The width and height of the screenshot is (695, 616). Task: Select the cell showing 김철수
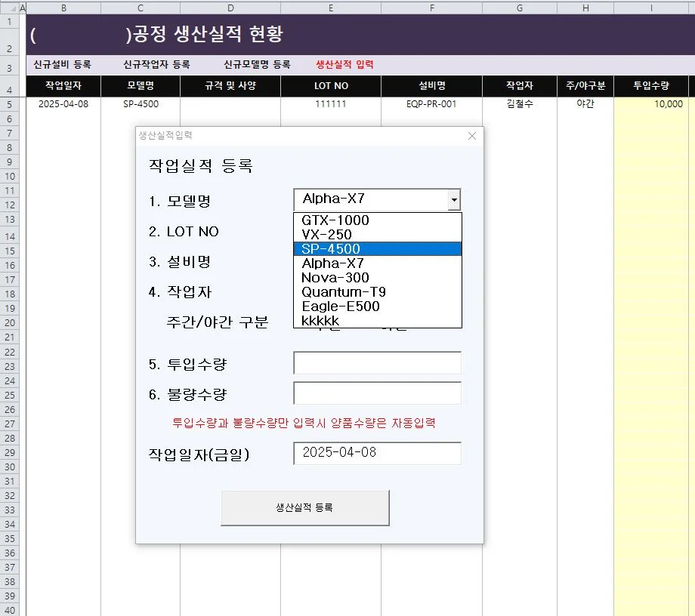(520, 103)
